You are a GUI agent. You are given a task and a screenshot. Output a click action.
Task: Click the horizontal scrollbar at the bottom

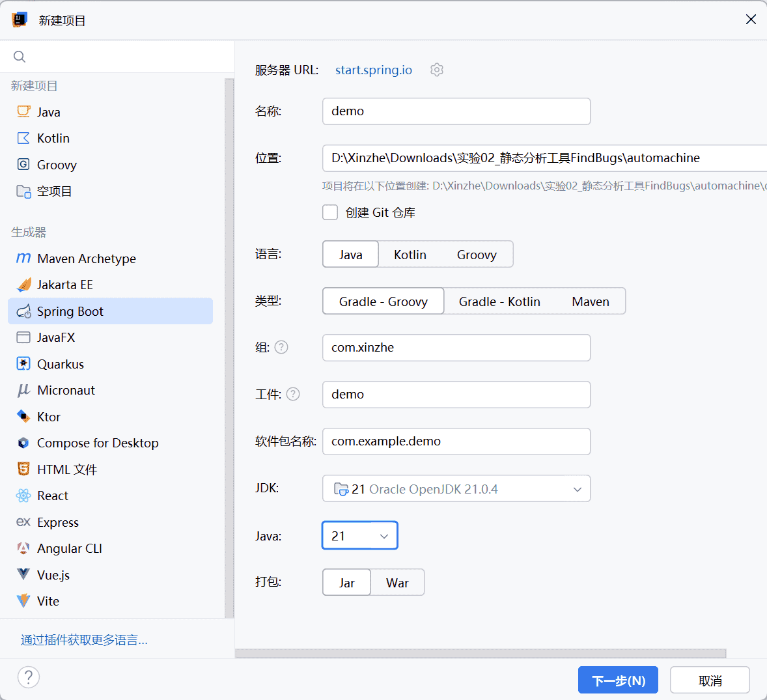[481, 653]
